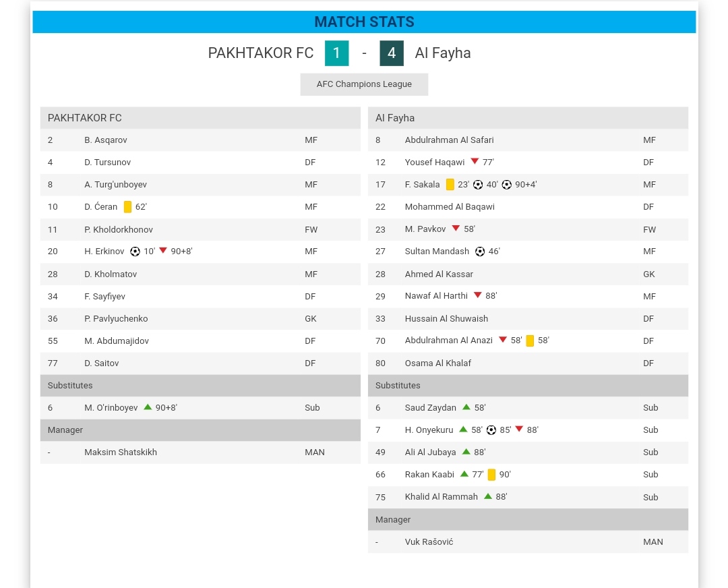Click the AFC Champions League button
728x588 pixels.
click(x=364, y=84)
